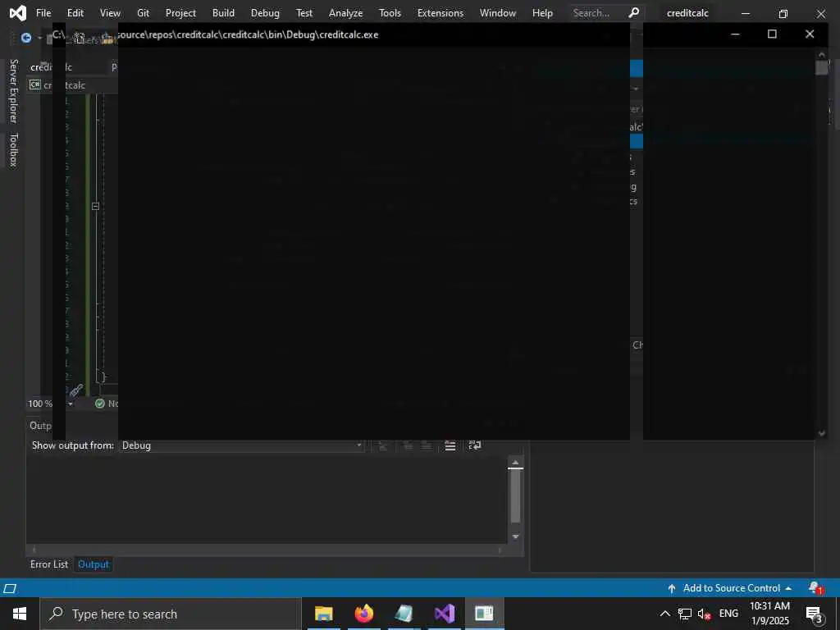Click the network tray icon

685,614
